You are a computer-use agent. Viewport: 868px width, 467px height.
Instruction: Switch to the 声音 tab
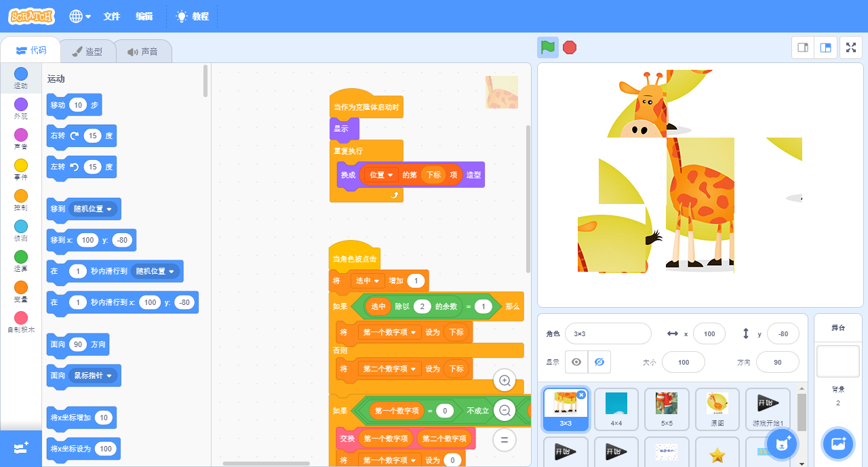[x=142, y=51]
